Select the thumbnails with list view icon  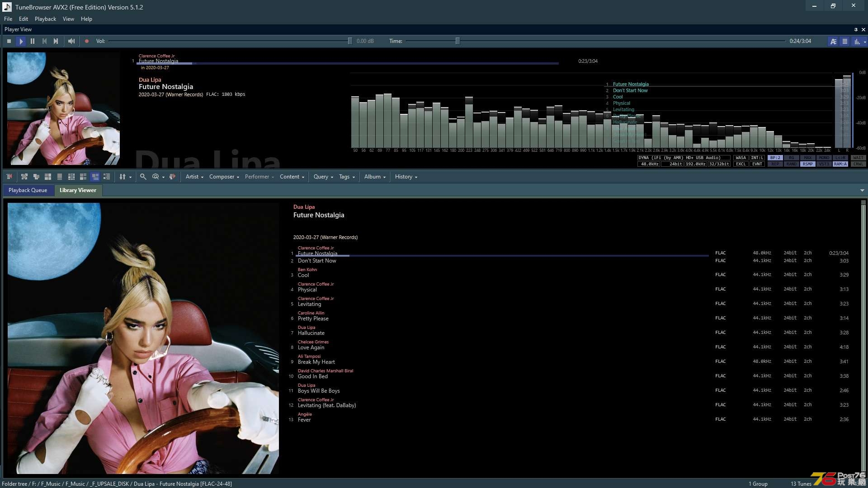(83, 177)
